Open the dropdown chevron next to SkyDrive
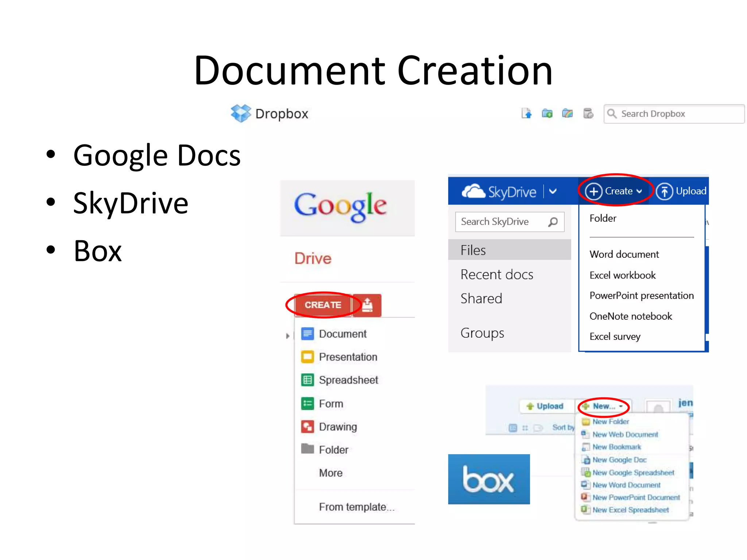Image resolution: width=747 pixels, height=560 pixels. tap(553, 191)
